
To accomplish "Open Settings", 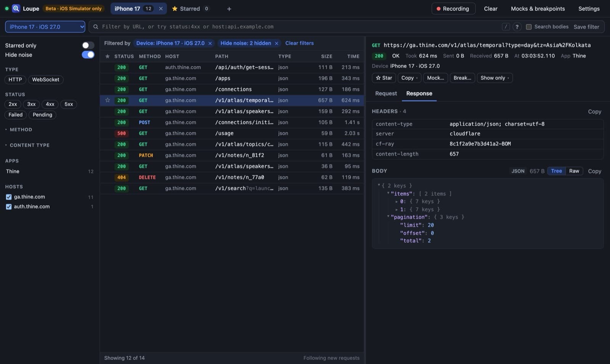I will 589,8.
